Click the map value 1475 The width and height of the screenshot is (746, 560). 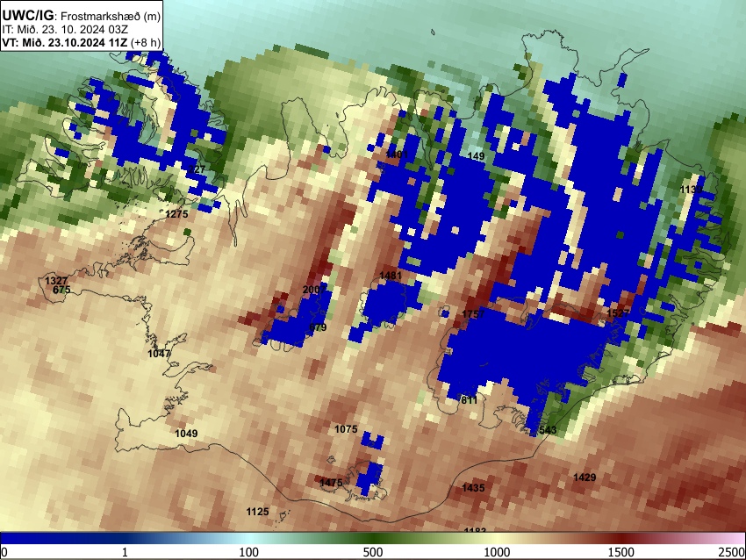[x=331, y=483]
